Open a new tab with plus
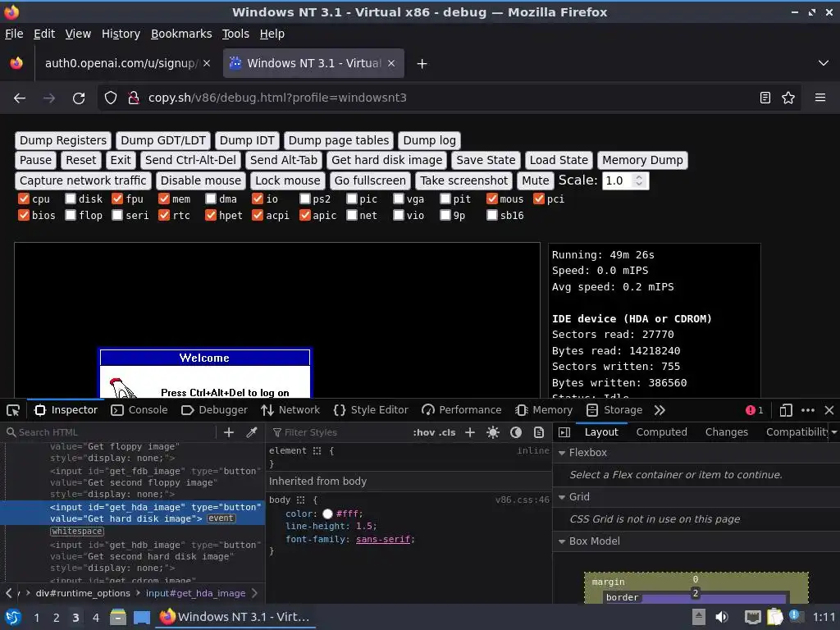Image resolution: width=840 pixels, height=630 pixels. click(x=422, y=64)
